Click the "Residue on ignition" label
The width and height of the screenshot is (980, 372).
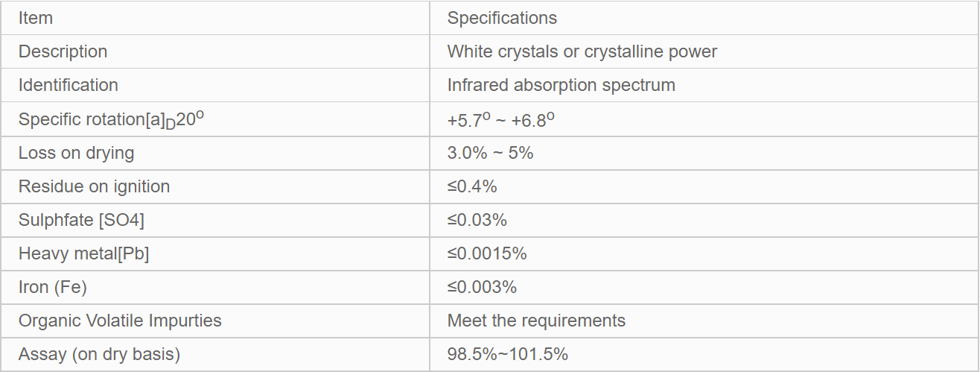(94, 186)
